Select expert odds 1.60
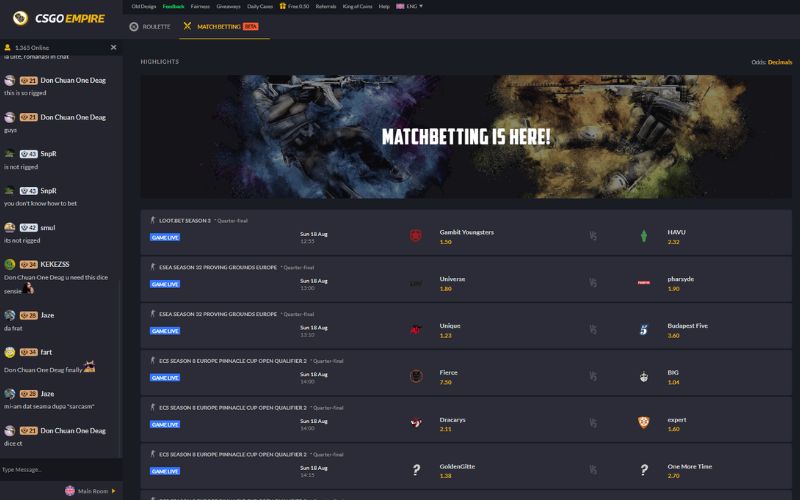 (673, 430)
